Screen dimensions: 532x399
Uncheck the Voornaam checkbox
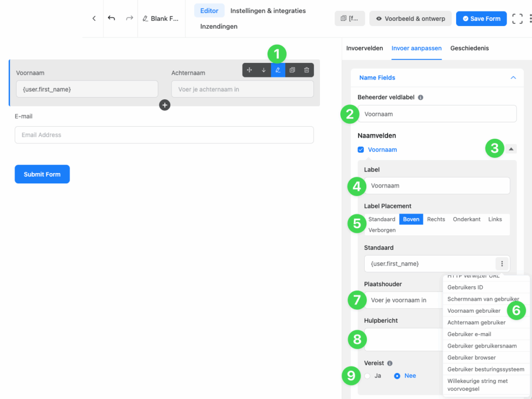click(x=361, y=150)
